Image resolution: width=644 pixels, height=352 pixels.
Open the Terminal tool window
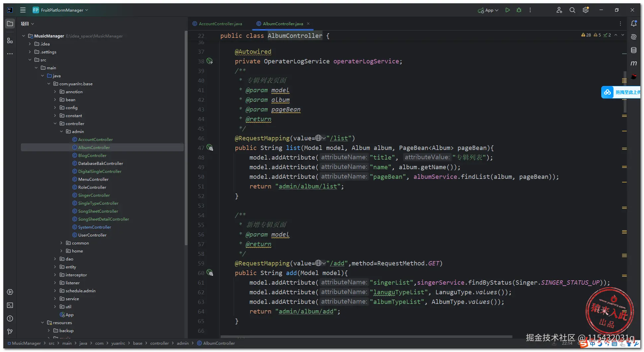click(10, 305)
